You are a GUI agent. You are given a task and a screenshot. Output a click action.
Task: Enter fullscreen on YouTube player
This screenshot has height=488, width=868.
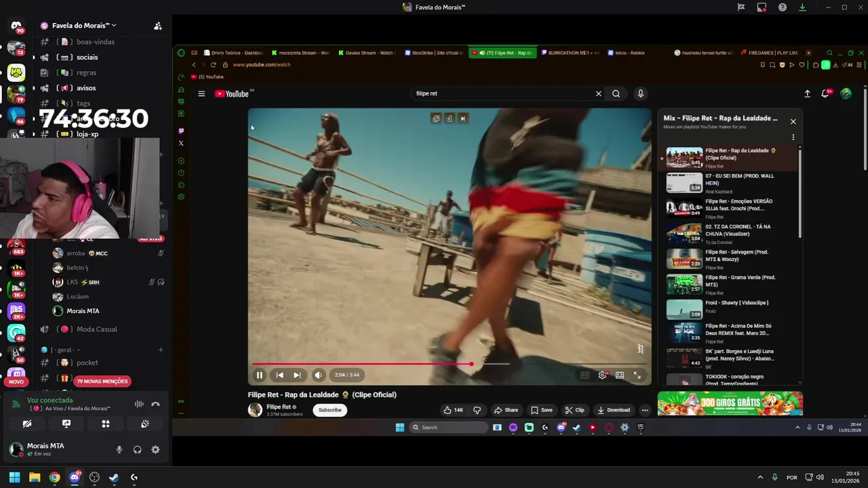coord(637,375)
